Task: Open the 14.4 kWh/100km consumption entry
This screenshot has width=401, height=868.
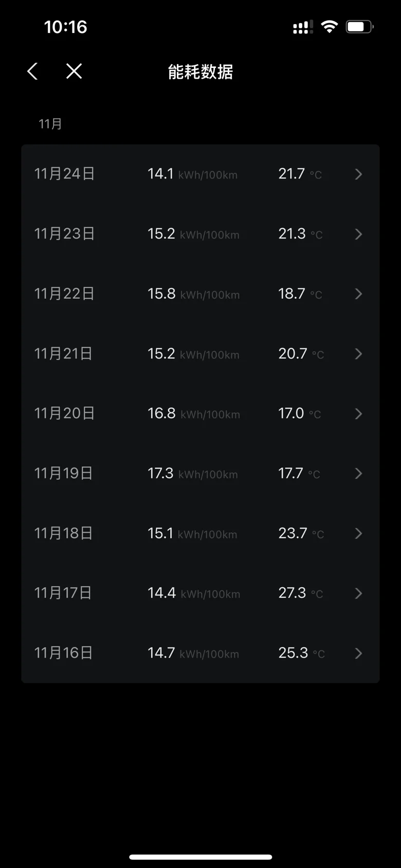Action: tap(194, 593)
